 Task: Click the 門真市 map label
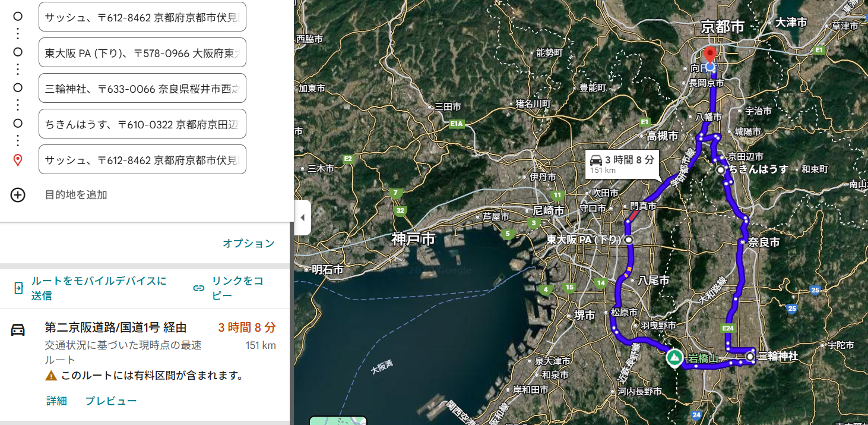click(x=643, y=206)
